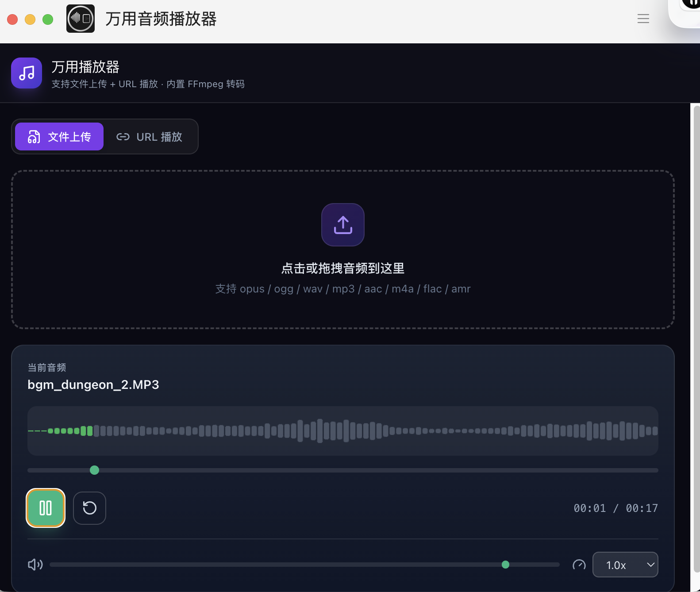Open the 1.0x playback speed dropdown
Viewport: 700px width, 592px height.
(625, 565)
